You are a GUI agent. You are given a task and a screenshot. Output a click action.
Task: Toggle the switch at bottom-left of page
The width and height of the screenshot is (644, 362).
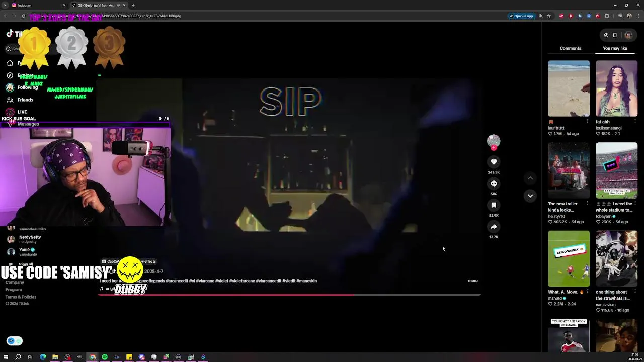pyautogui.click(x=15, y=341)
